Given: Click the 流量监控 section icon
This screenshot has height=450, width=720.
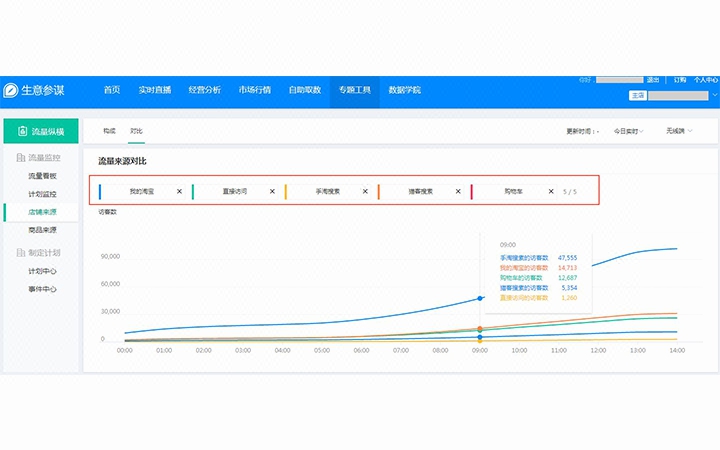Looking at the screenshot, I should [21, 158].
